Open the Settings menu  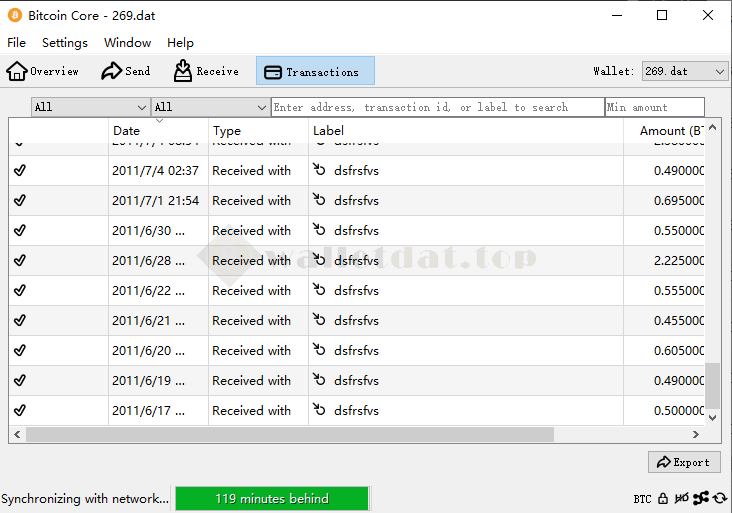pos(65,43)
